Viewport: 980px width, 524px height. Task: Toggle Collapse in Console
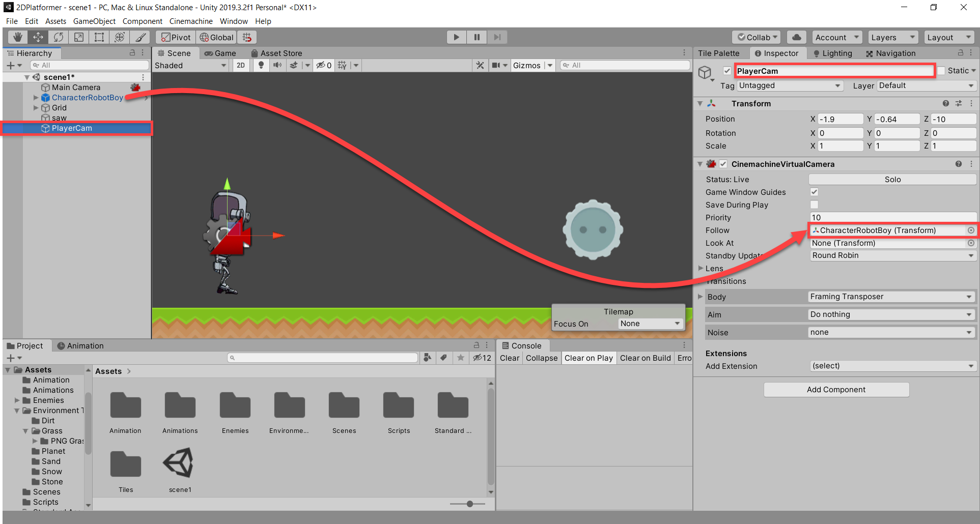[542, 358]
